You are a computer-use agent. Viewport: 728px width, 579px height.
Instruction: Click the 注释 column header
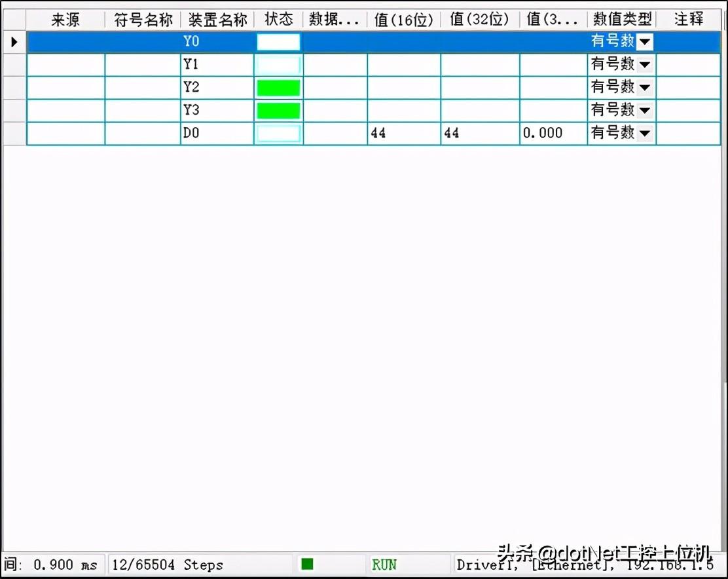689,20
